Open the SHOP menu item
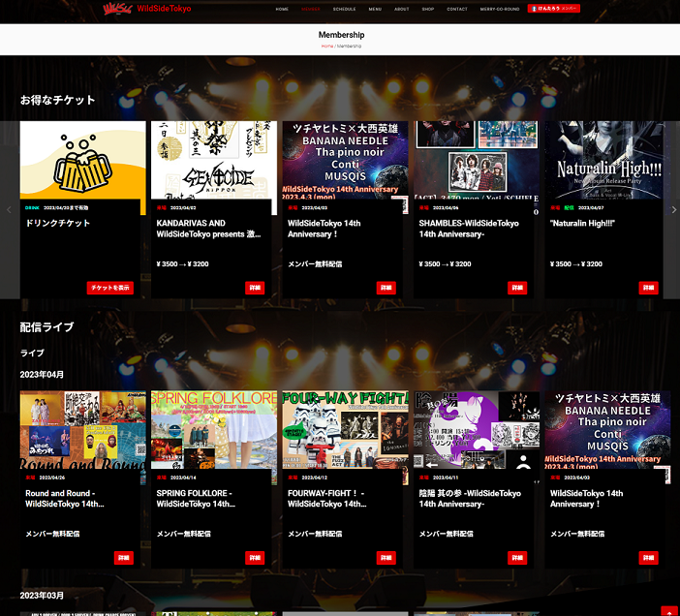 click(x=428, y=9)
